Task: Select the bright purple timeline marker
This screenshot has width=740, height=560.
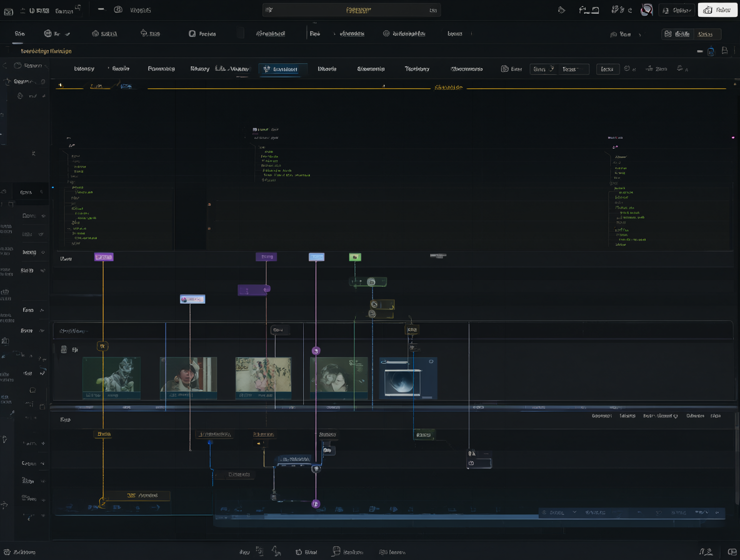Action: pyautogui.click(x=104, y=257)
